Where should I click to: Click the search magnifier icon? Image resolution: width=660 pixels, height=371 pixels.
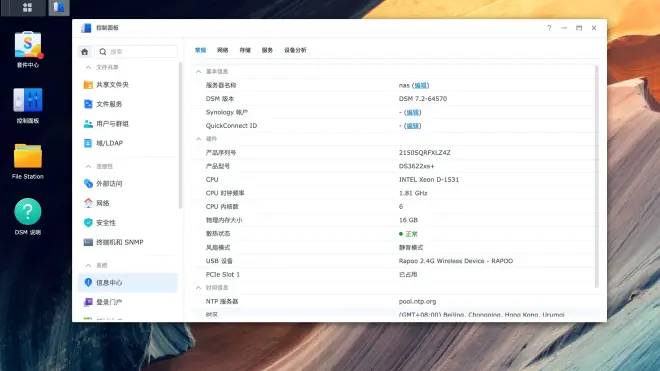103,52
